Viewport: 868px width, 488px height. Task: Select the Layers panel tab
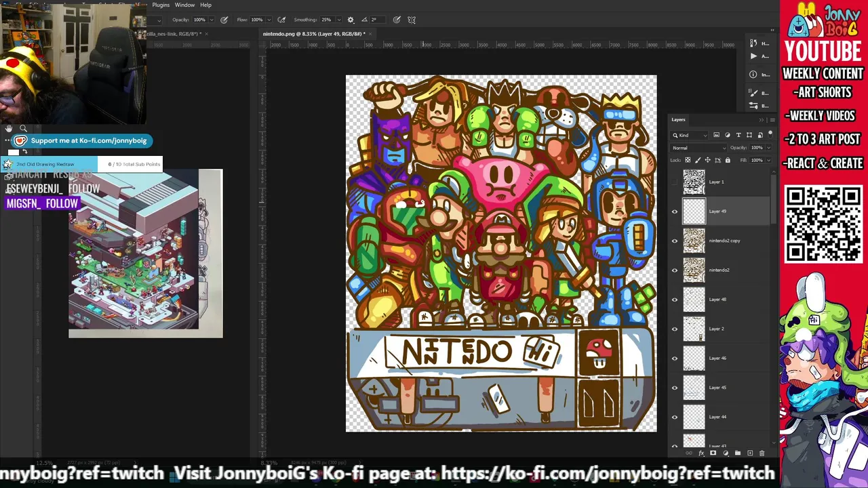(678, 120)
